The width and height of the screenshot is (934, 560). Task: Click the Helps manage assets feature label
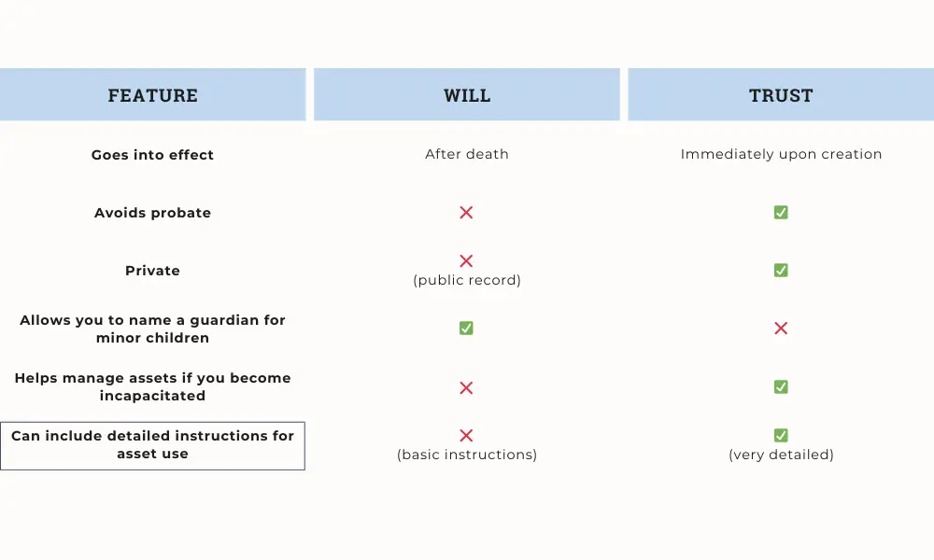coord(152,386)
